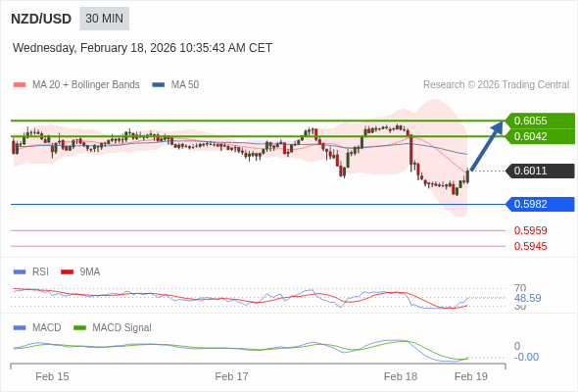Click the 9MA legend label
The height and width of the screenshot is (392, 578).
click(x=90, y=272)
